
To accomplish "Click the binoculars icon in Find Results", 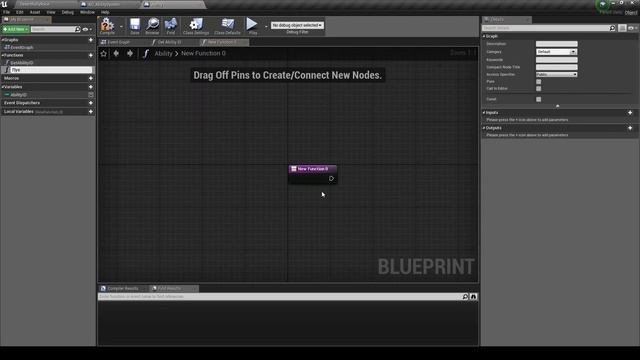I will (x=473, y=297).
